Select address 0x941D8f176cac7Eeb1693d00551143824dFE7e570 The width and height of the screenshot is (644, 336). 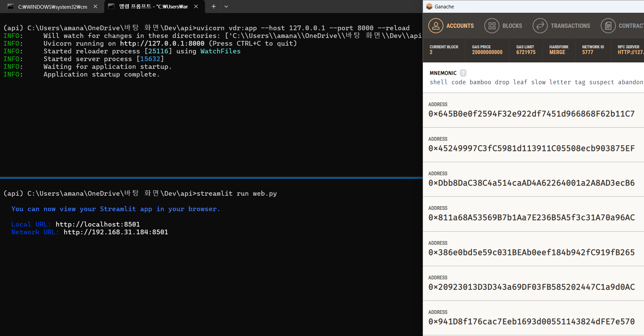click(x=531, y=322)
